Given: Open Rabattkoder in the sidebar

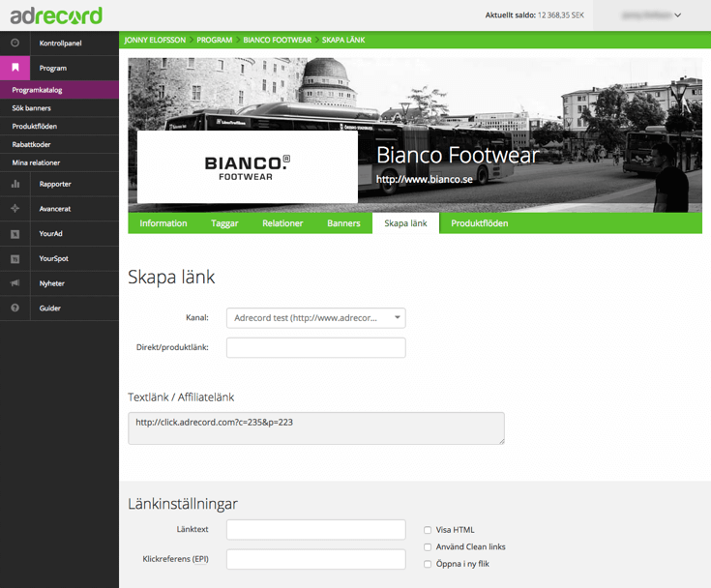Looking at the screenshot, I should [x=59, y=144].
